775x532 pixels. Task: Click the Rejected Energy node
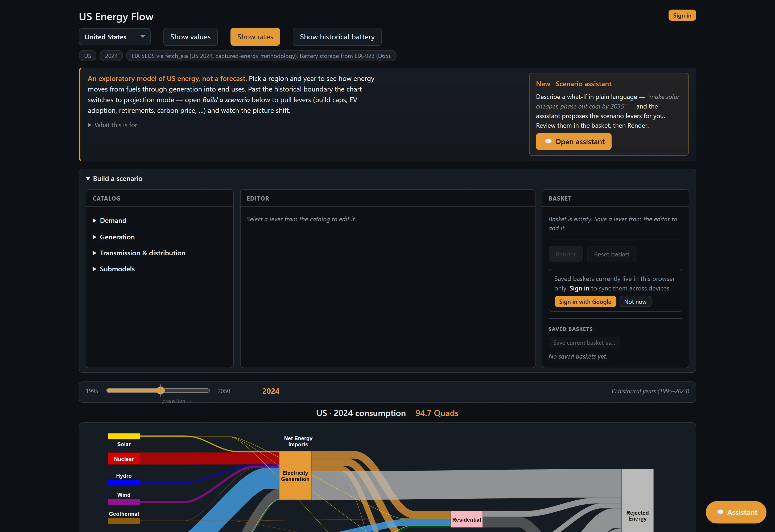click(637, 500)
